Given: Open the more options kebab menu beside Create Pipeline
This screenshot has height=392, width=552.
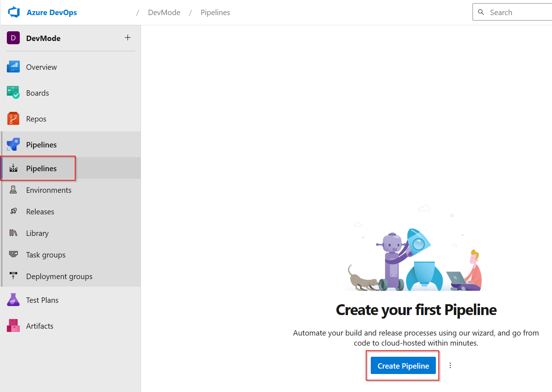Looking at the screenshot, I should pyautogui.click(x=450, y=365).
